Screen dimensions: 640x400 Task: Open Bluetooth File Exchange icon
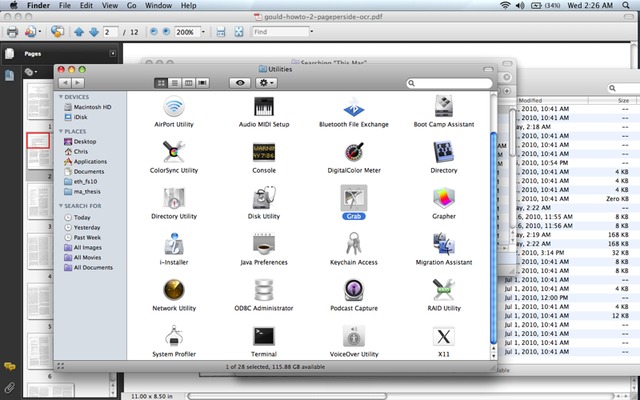click(353, 107)
